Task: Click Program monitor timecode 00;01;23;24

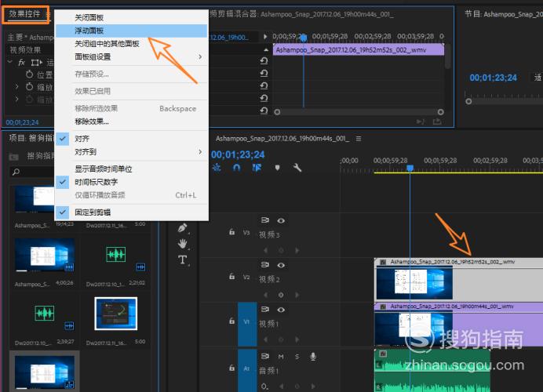Action: 493,78
